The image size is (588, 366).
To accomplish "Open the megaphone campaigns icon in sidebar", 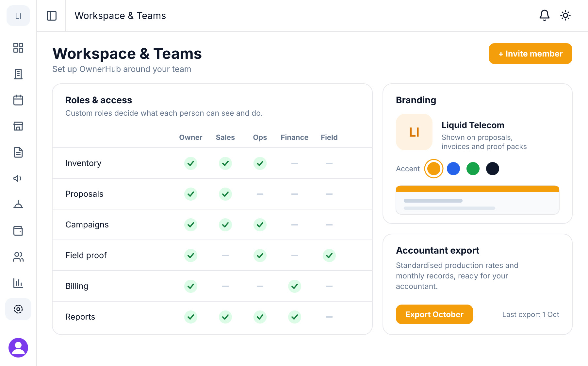I will [18, 178].
